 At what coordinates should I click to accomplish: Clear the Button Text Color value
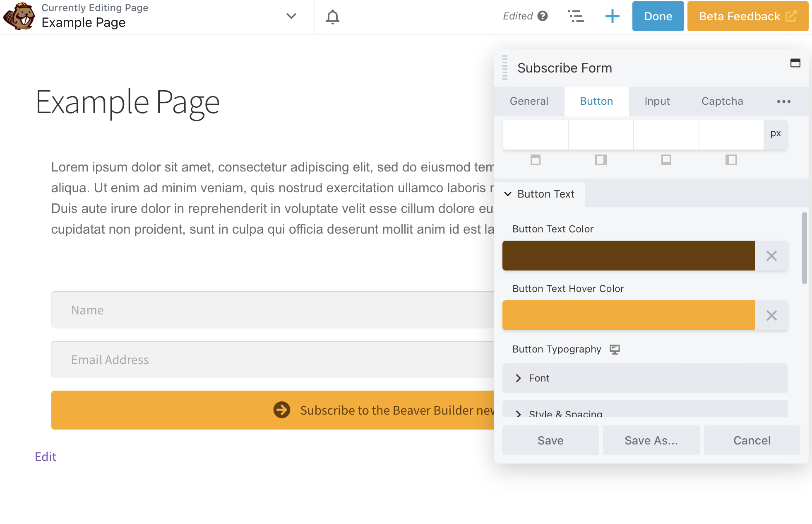click(x=771, y=256)
